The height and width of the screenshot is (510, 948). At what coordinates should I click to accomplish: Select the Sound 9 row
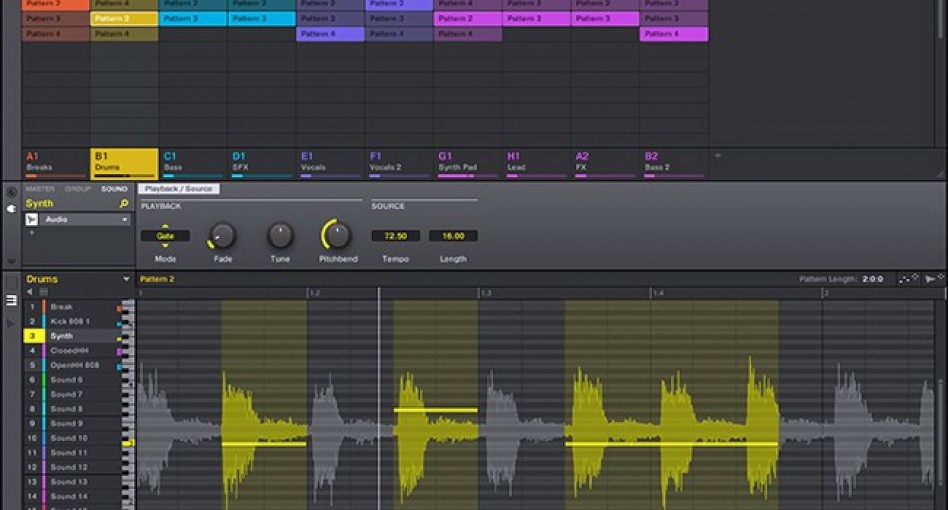(x=73, y=424)
